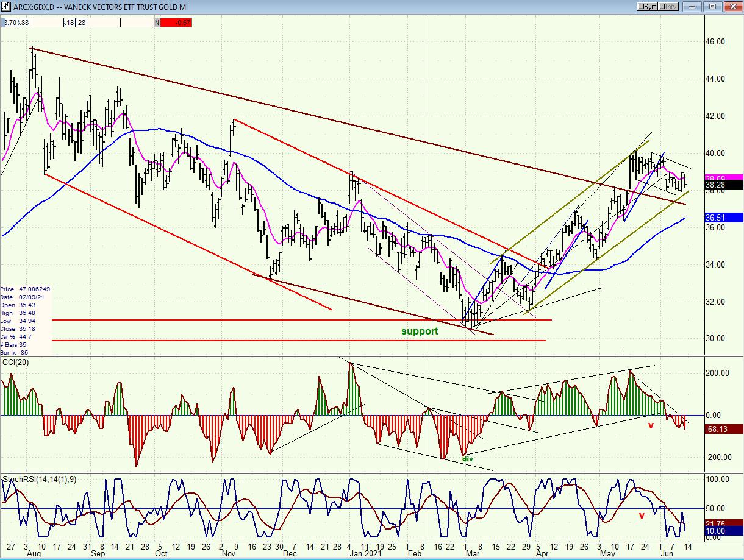Click the red 'v' marker in CCI pane

(x=650, y=425)
